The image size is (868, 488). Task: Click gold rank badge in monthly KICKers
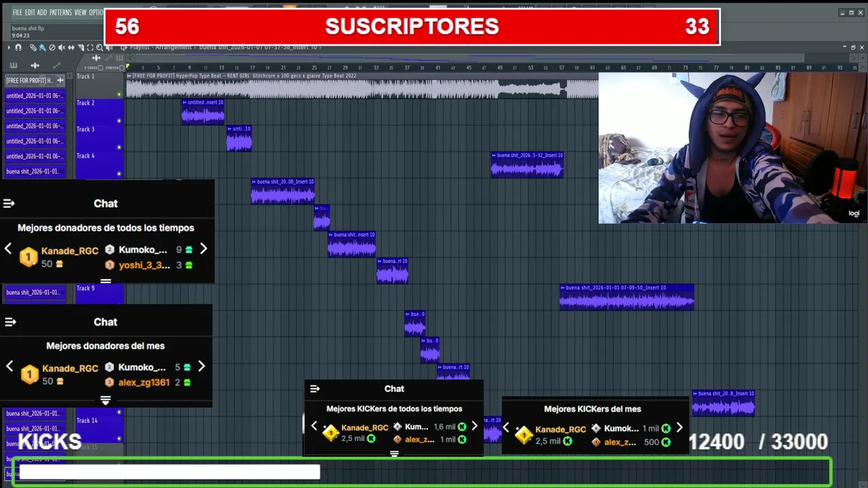coord(524,434)
